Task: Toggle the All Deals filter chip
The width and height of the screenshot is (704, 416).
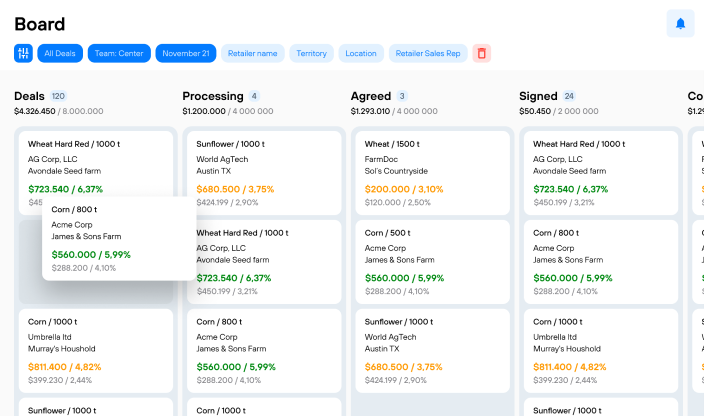Action: 60,53
